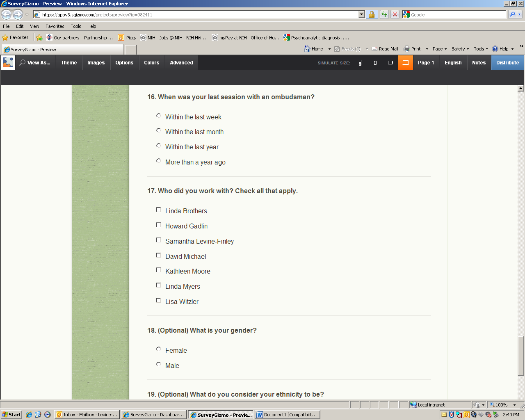Open the Edit menu
The width and height of the screenshot is (525, 420).
coord(20,26)
